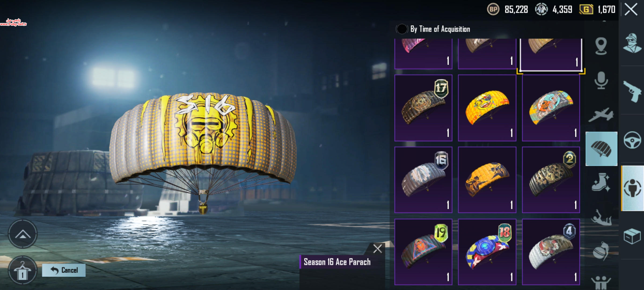Close the Season 16 Ace Parachute tooltip

tap(378, 249)
